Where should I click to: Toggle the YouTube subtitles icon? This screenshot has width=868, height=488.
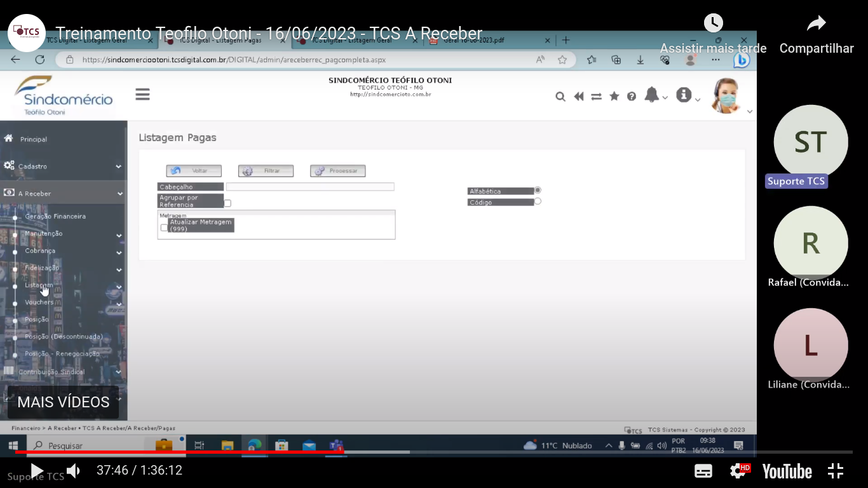pyautogui.click(x=703, y=471)
